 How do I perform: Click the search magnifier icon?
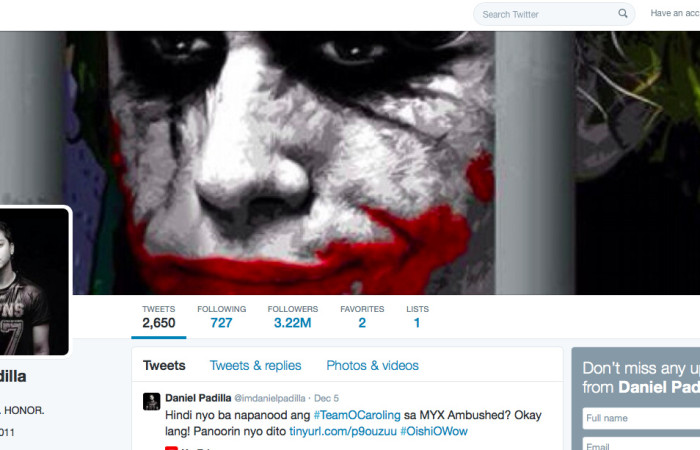click(x=623, y=13)
